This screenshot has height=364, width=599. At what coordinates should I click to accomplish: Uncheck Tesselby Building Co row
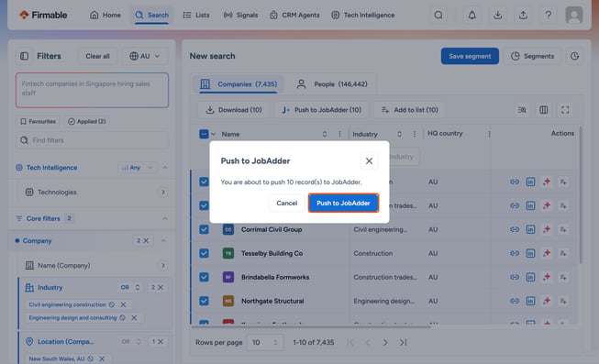click(204, 253)
